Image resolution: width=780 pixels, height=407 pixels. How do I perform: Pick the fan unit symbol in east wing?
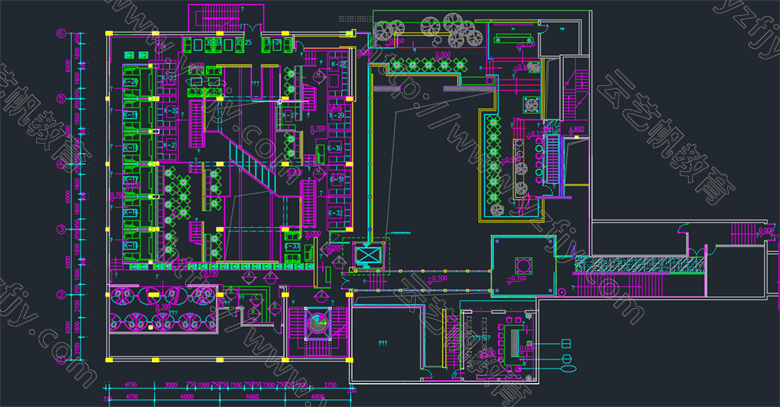pos(531,105)
